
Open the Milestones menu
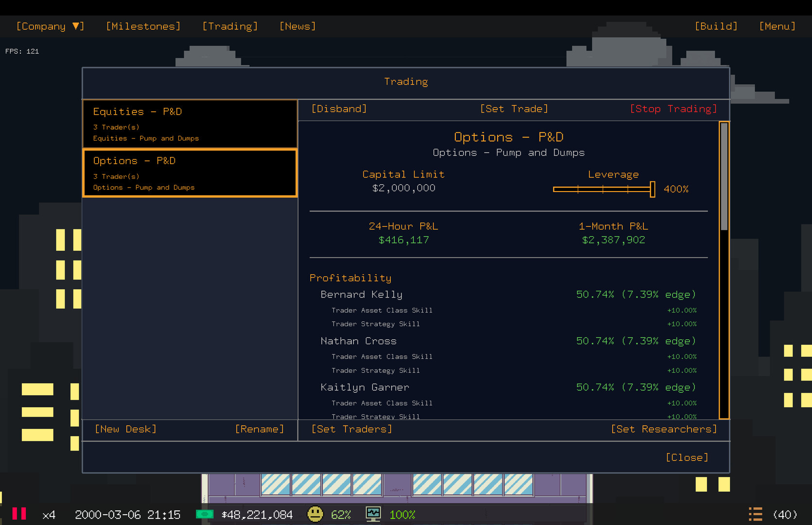coord(143,26)
